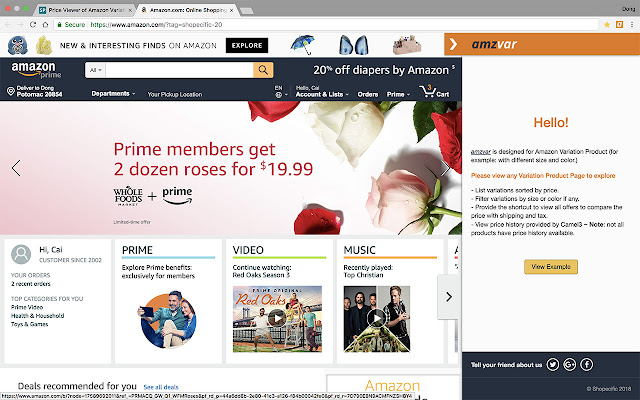The image size is (640, 400).
Task: Play the Red Oaks video thumbnail
Action: coord(277,319)
